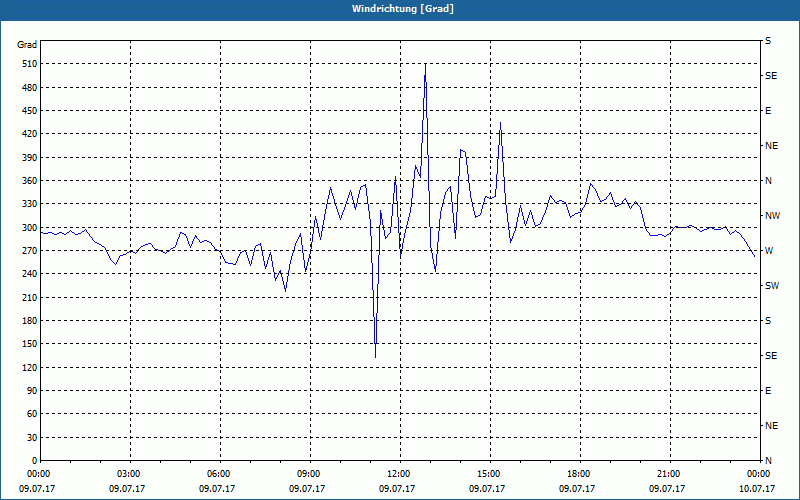Screen dimensions: 800x500
Task: Select the 510 y-axis value
Action: (x=31, y=64)
